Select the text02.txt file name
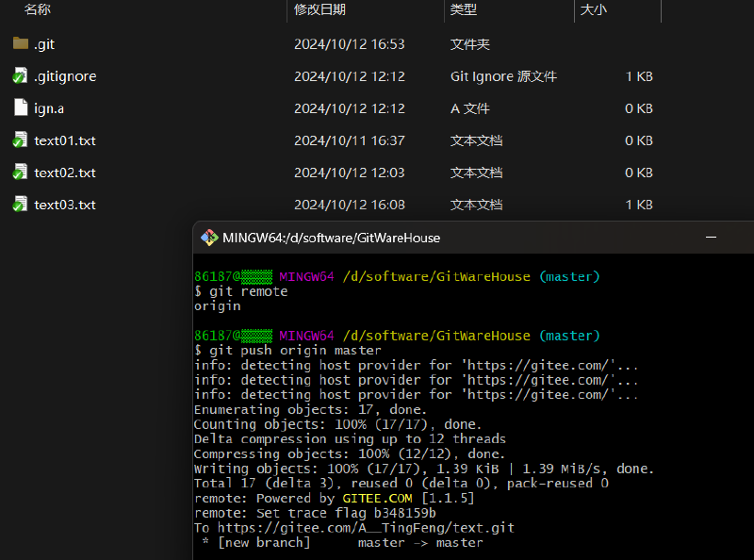This screenshot has width=754, height=560. [65, 173]
